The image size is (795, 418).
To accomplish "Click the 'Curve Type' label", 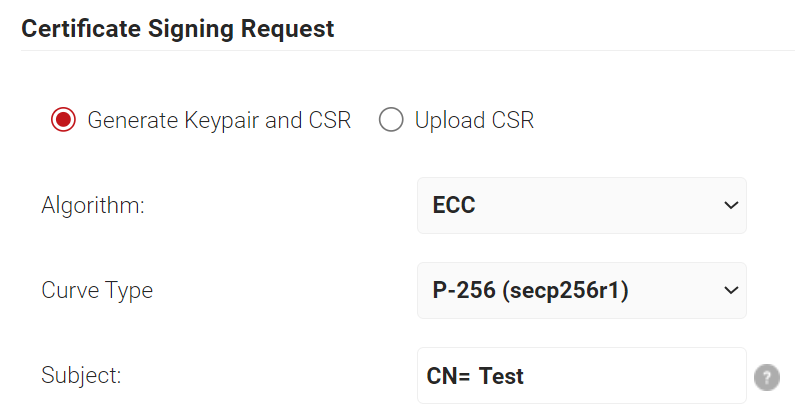I will [97, 291].
